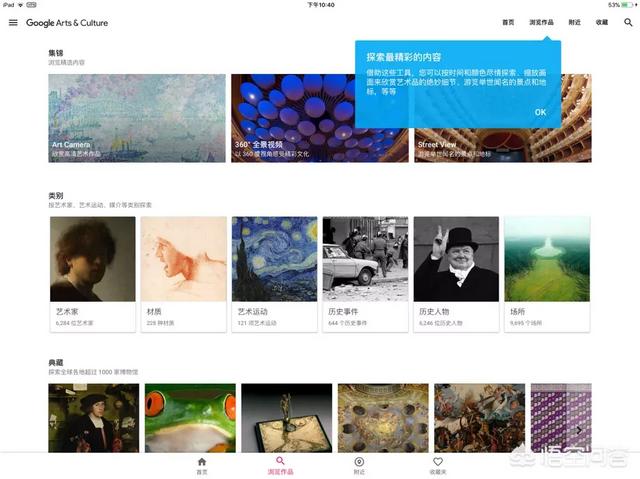Screen dimensions: 640x479
Task: Click the search magnifier in top bar
Action: point(628,22)
